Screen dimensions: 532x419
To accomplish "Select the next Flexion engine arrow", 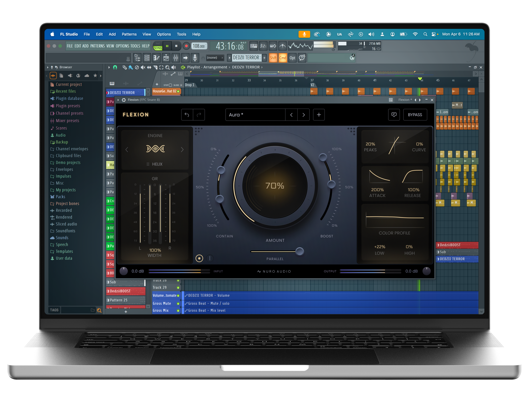I will pos(182,150).
